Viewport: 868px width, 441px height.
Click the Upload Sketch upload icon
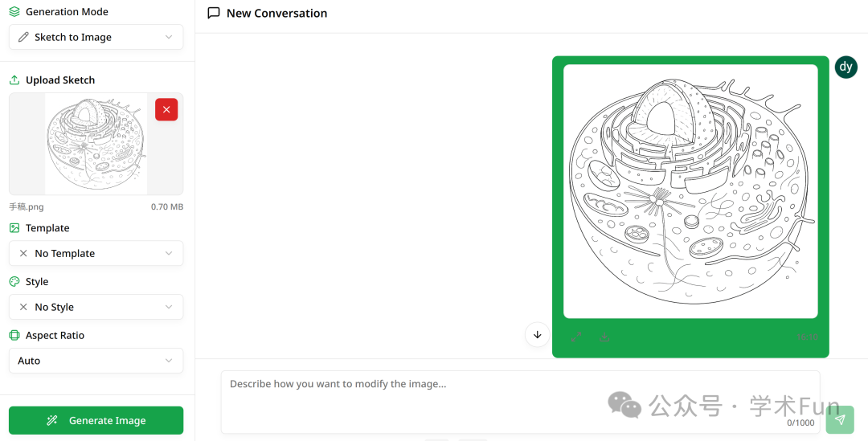point(14,80)
